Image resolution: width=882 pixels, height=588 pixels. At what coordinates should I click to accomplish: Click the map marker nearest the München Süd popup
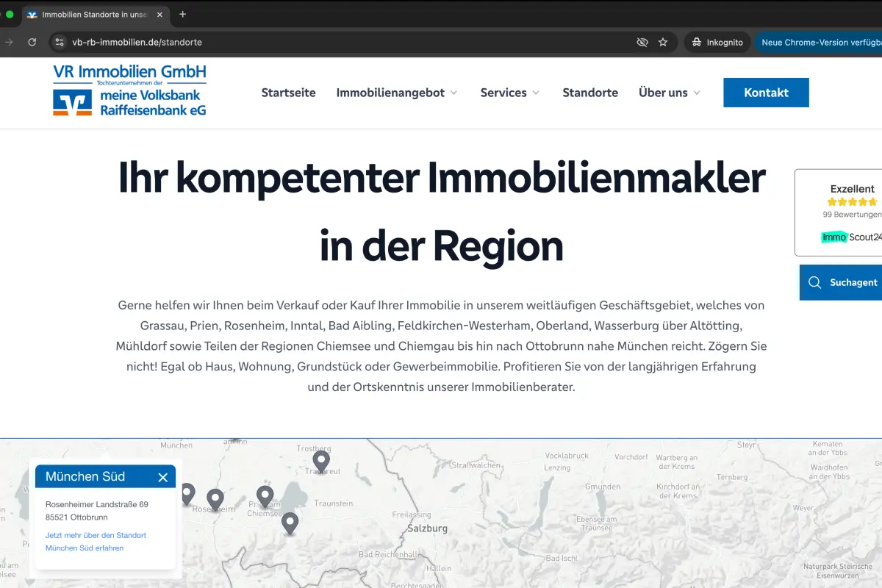coord(187,494)
